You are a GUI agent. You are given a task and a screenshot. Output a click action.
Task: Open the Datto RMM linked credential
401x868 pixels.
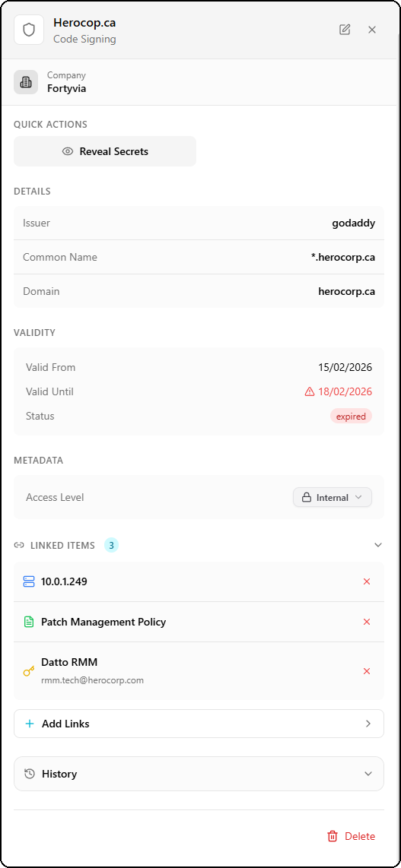69,662
